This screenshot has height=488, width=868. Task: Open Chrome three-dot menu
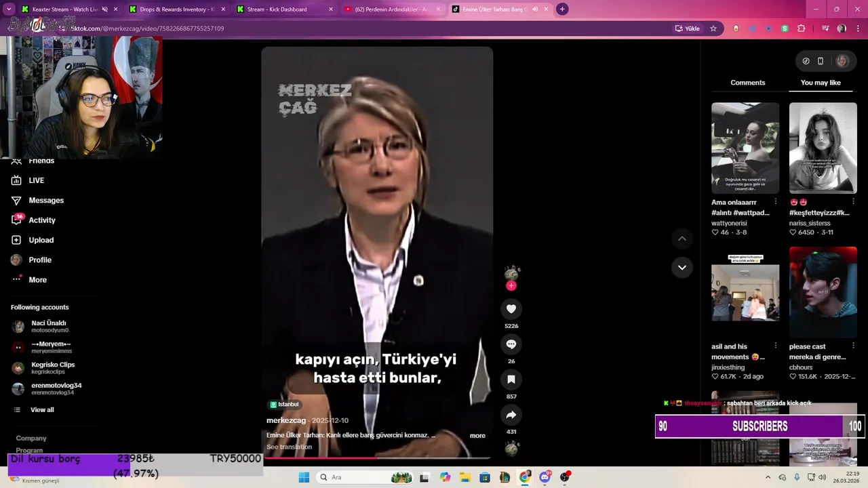(x=859, y=28)
